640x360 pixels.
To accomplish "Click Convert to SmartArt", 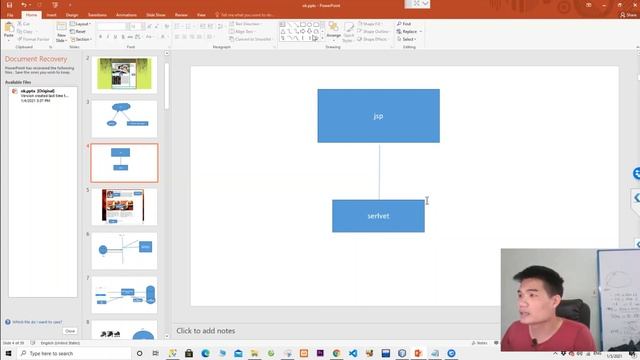I will click(251, 39).
